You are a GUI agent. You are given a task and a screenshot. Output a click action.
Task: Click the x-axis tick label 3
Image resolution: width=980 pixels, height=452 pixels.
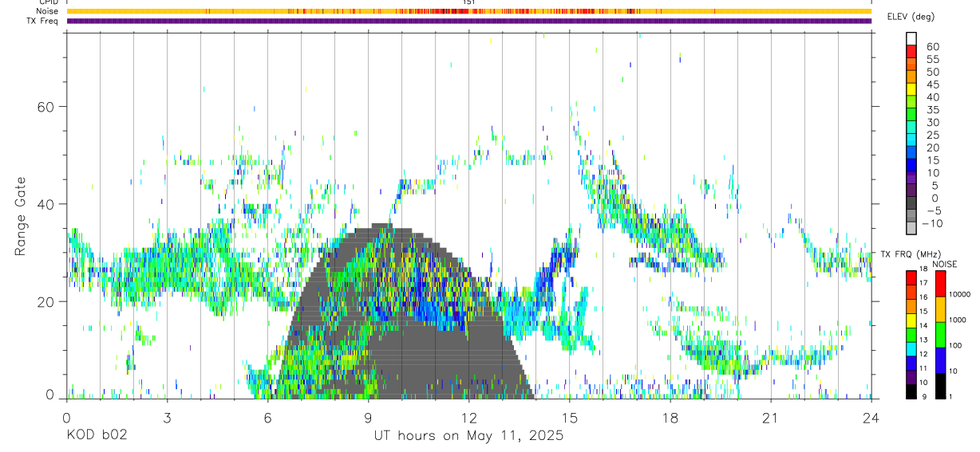[167, 418]
